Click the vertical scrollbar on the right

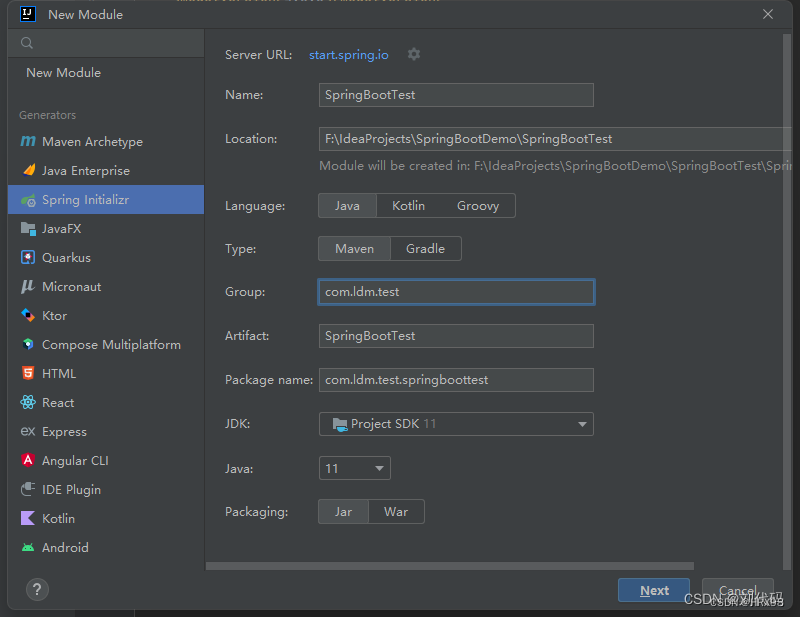coord(786,301)
